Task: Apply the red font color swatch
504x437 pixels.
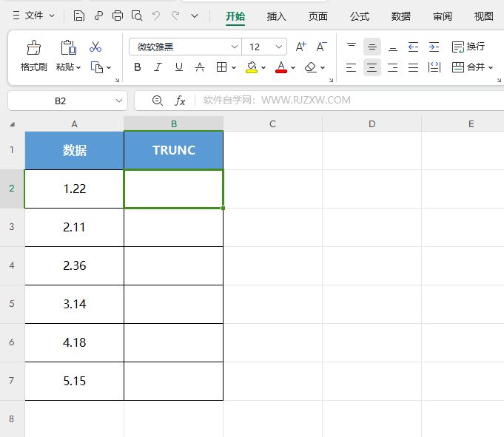Action: point(281,67)
